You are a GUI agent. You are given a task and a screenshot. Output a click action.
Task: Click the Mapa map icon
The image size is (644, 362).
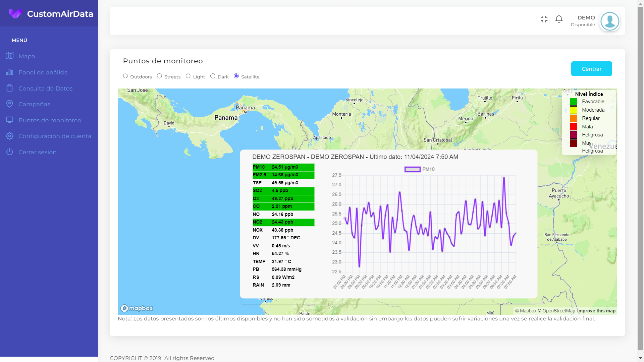click(9, 56)
